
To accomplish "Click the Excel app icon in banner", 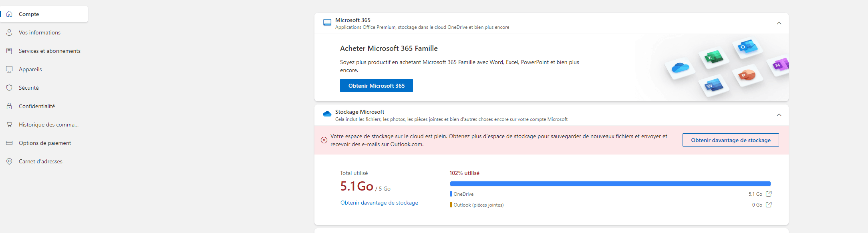I will [714, 57].
